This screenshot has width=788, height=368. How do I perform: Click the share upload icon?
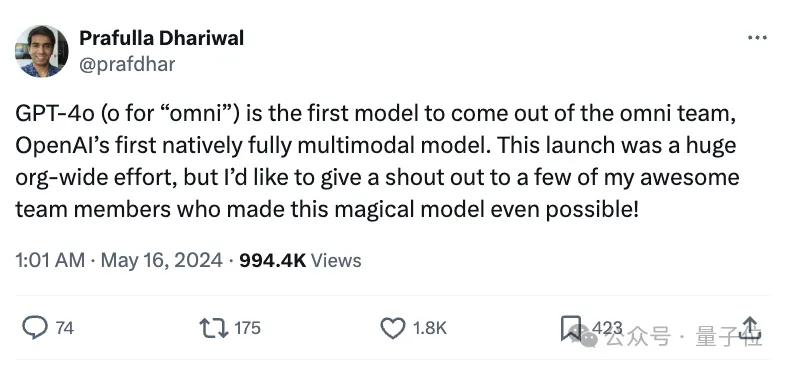coord(750,328)
